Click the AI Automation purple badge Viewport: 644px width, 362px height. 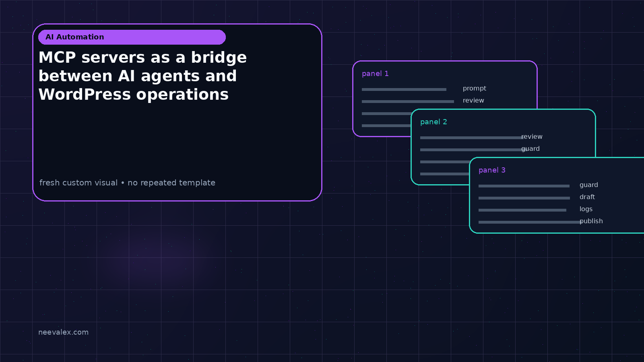pyautogui.click(x=132, y=37)
